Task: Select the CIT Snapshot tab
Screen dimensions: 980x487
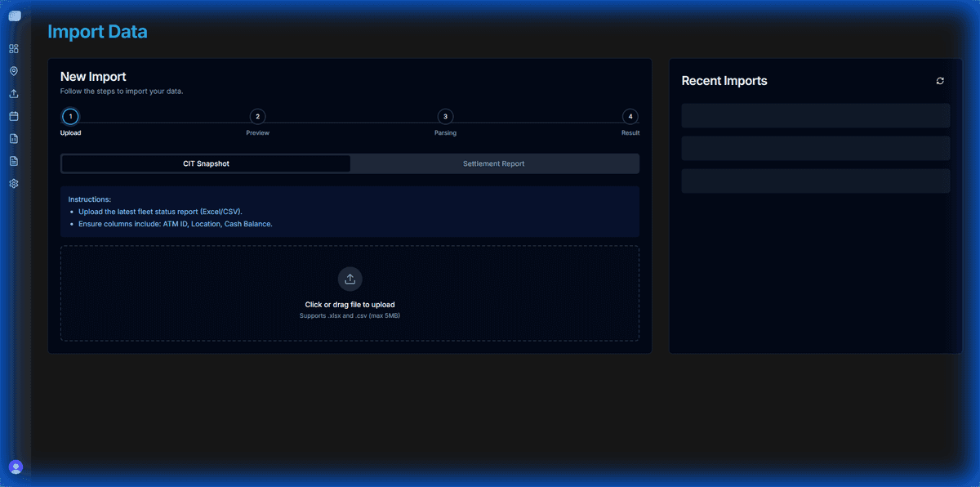Action: [206, 163]
